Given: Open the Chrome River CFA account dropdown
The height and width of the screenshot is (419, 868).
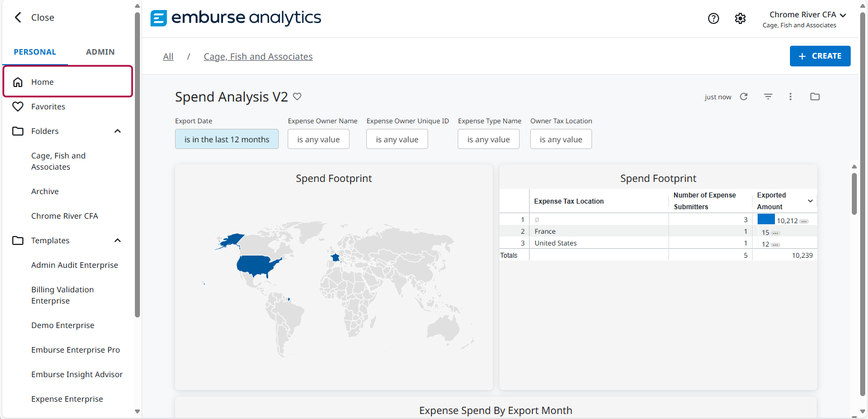Looking at the screenshot, I should [x=807, y=15].
